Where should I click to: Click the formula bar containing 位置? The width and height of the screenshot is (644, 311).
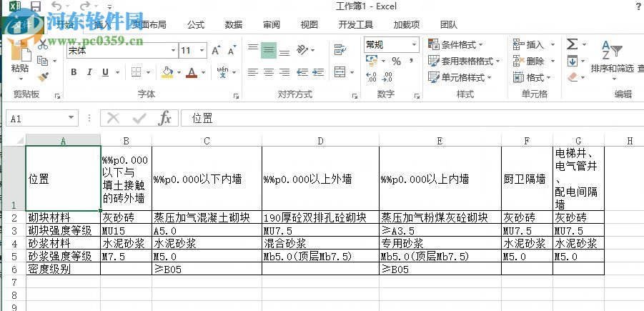(x=412, y=118)
